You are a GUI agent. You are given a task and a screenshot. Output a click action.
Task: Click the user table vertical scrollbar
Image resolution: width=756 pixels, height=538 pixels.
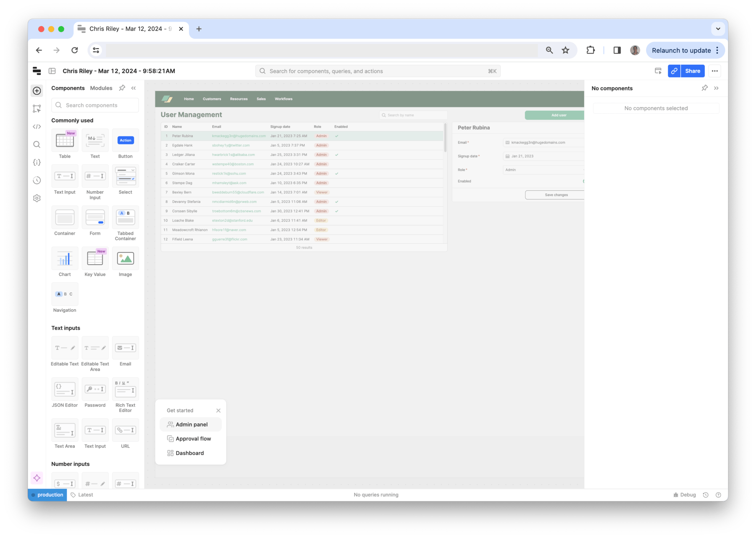(445, 137)
